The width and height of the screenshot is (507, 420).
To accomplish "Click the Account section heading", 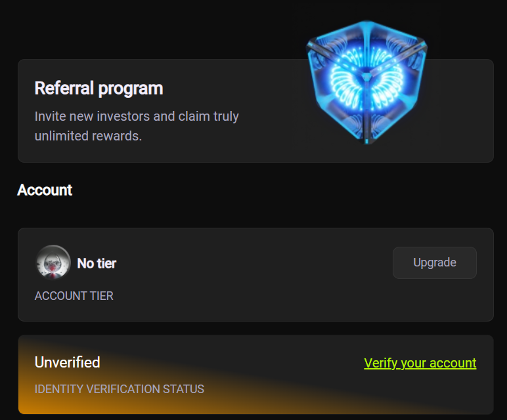I will (45, 190).
